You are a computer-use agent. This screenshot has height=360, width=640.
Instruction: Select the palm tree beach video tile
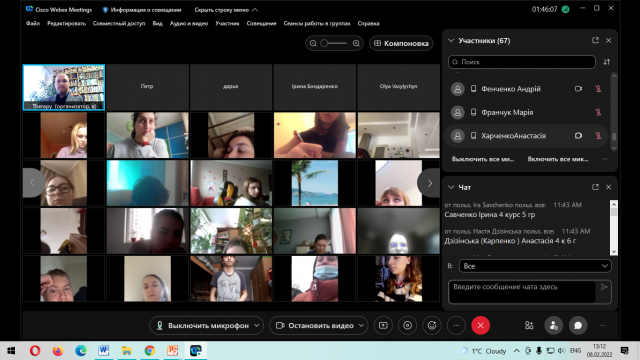[x=315, y=183]
